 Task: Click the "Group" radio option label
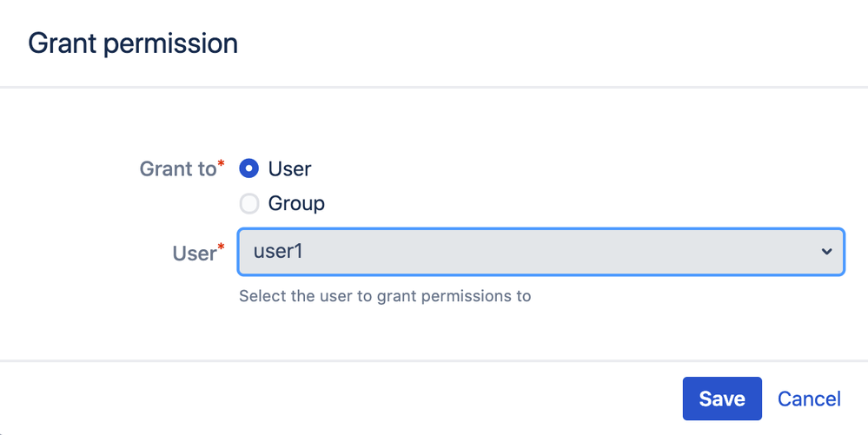[296, 203]
